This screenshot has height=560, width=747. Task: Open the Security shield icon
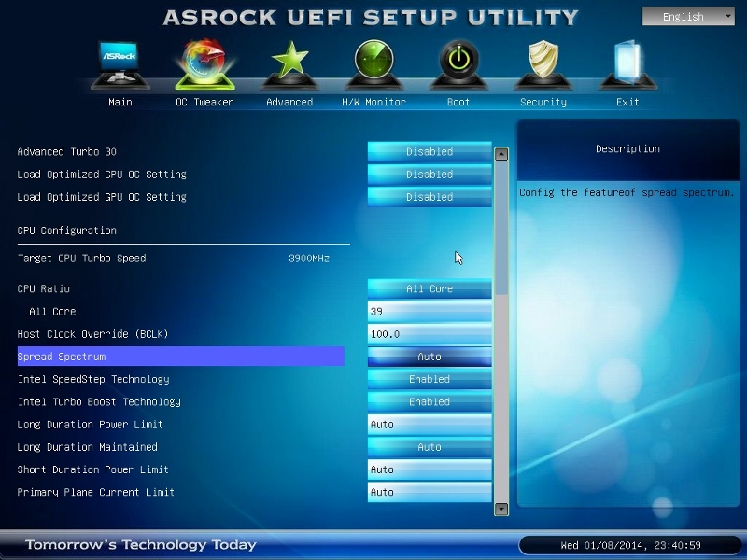pos(543,65)
